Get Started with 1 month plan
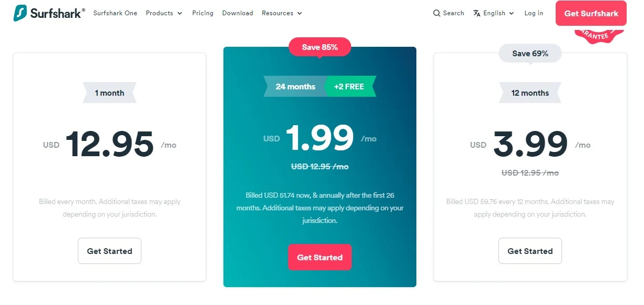 [x=109, y=251]
